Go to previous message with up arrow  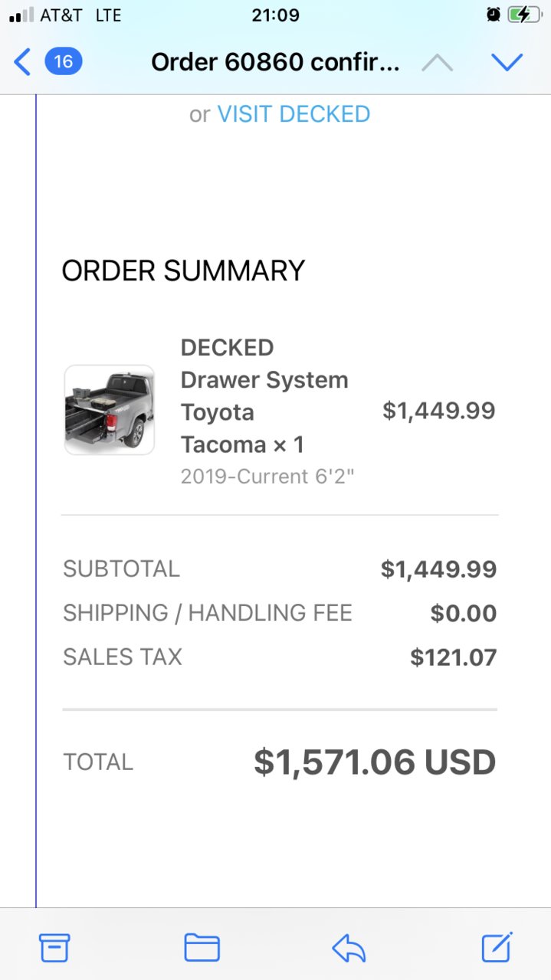[x=438, y=62]
